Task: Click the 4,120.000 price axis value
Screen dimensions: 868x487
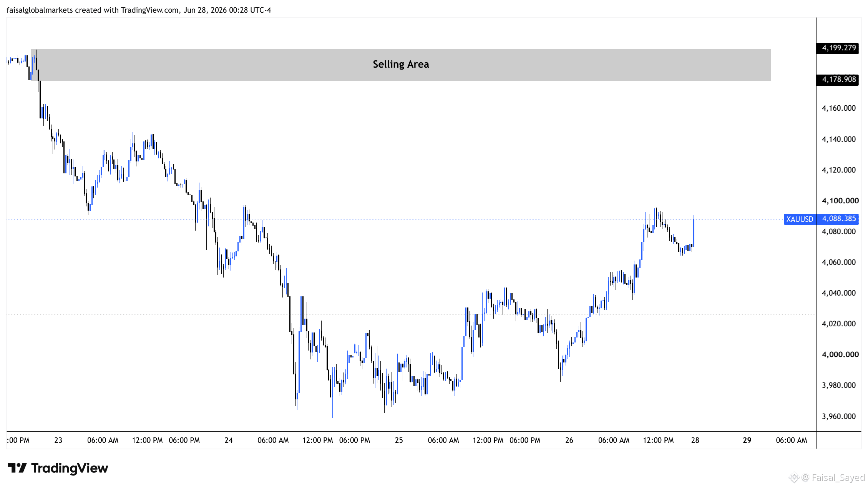Action: (838, 170)
